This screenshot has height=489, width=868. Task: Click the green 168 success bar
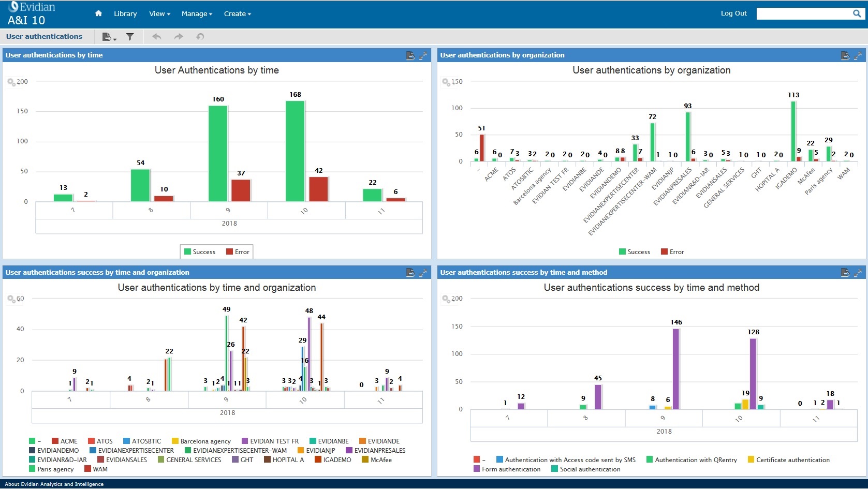click(x=295, y=151)
